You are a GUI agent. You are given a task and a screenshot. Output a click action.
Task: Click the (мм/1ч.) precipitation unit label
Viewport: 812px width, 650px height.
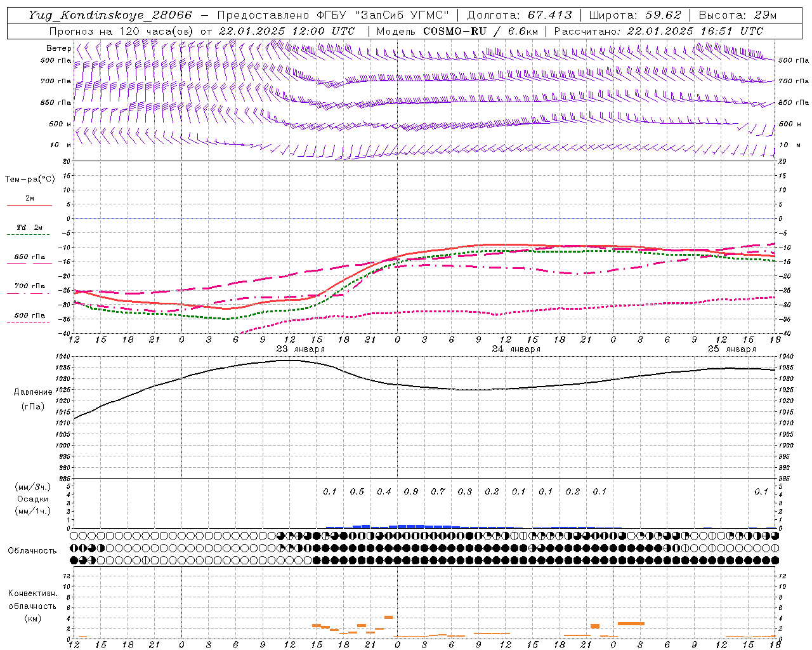33,511
